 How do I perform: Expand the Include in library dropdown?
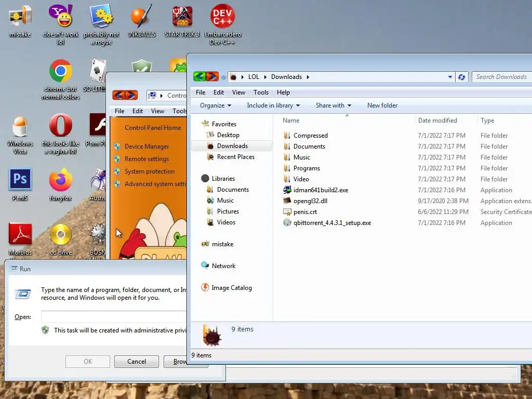click(x=273, y=105)
